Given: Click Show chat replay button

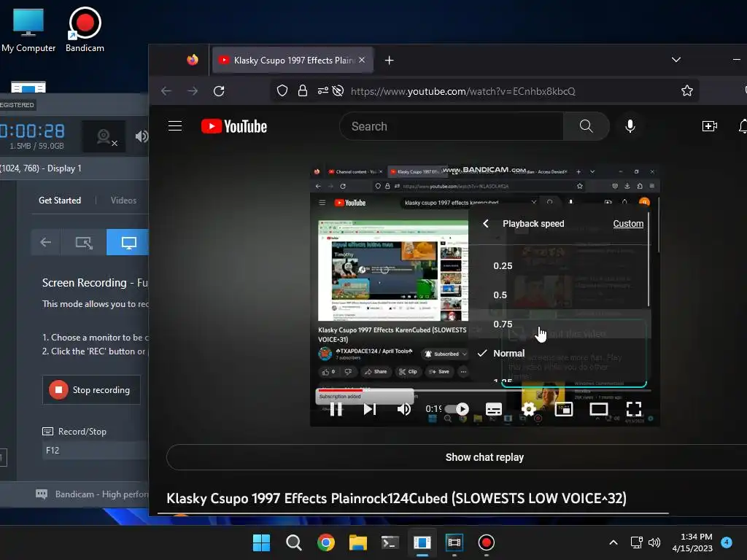Looking at the screenshot, I should [484, 457].
